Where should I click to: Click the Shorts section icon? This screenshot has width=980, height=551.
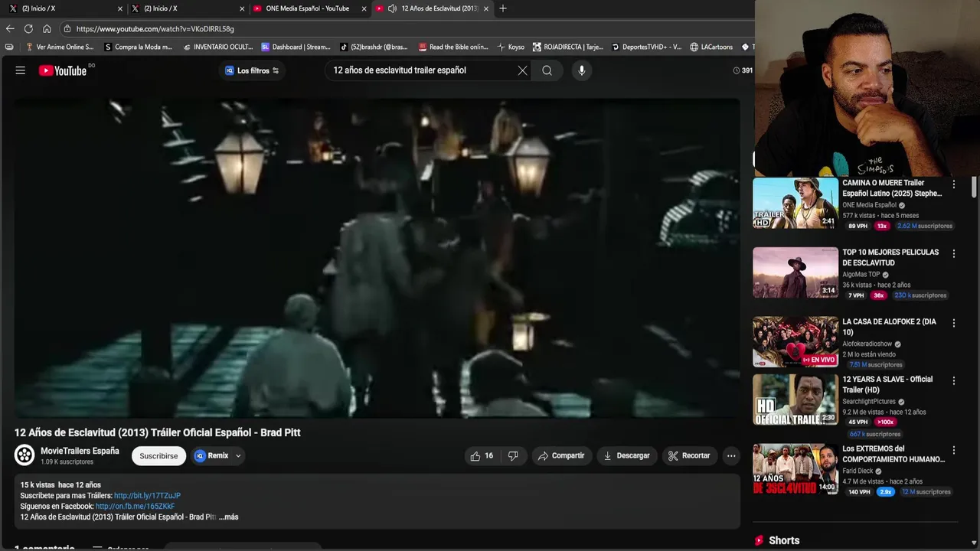(x=759, y=540)
